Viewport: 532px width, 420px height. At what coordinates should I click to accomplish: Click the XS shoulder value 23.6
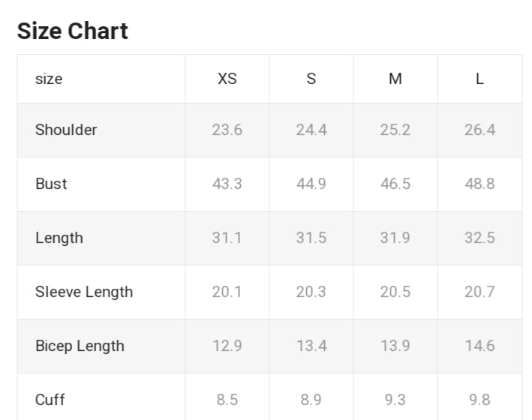227,130
